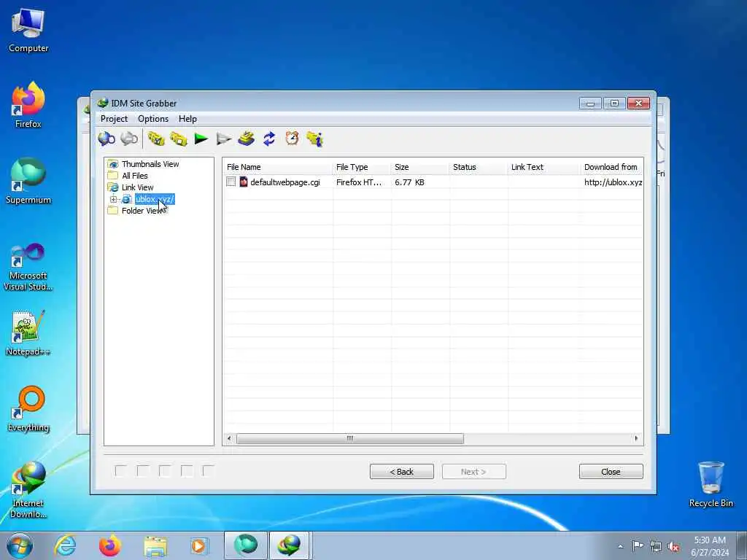Click the first yellow check-all-files toolbar icon
Viewport: 747px width, 560px height.
[156, 139]
